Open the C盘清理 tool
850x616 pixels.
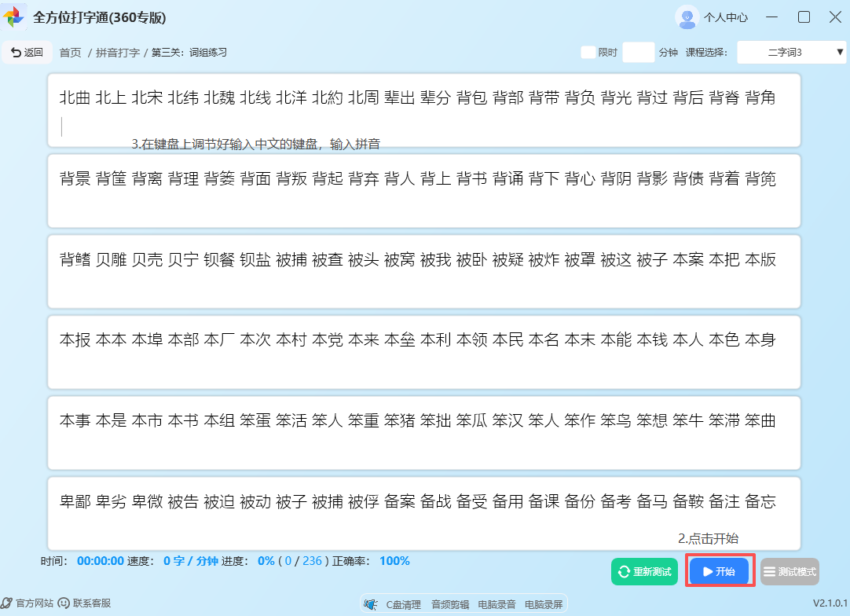point(403,604)
